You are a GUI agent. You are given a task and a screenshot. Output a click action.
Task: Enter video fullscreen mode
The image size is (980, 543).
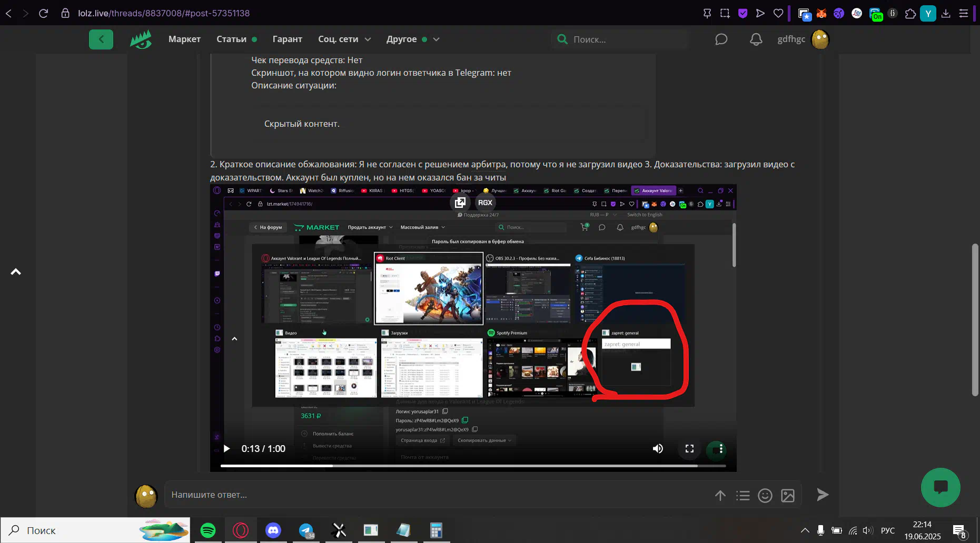[689, 449]
